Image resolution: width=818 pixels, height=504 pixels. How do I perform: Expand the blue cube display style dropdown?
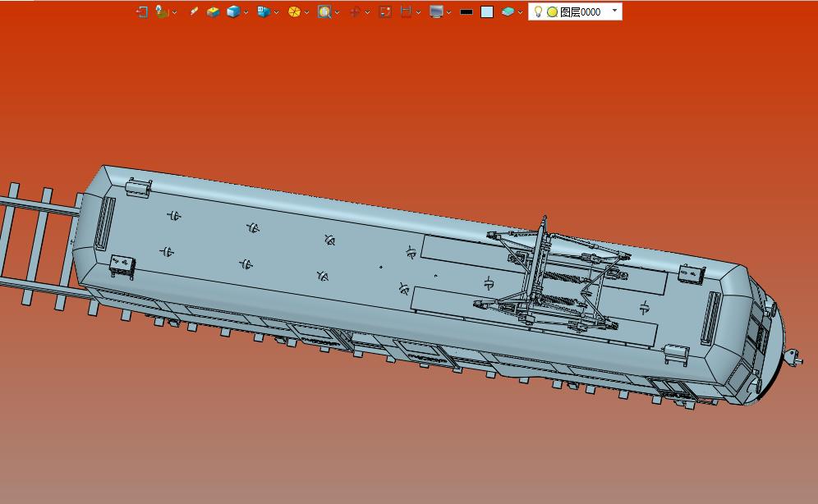(x=246, y=12)
